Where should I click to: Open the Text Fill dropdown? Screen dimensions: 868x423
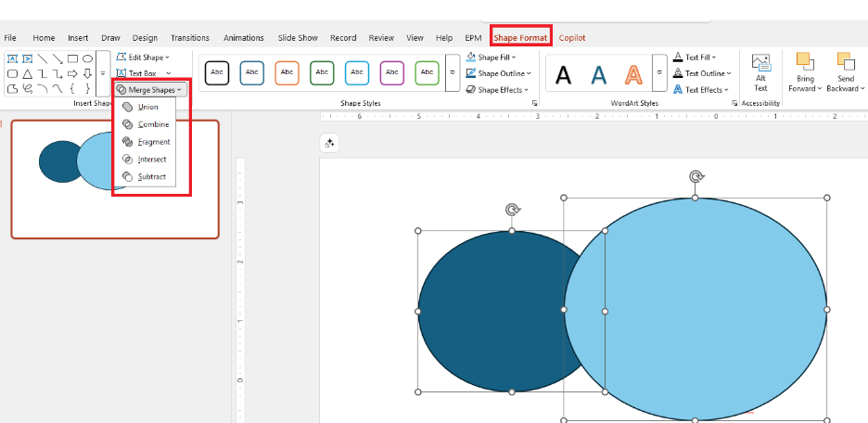[x=695, y=57]
